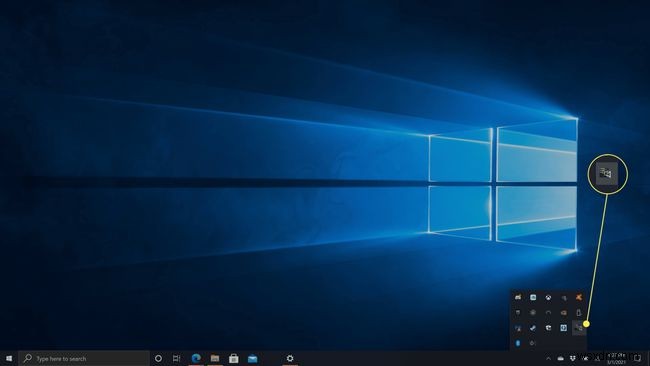The height and width of the screenshot is (366, 650).
Task: Click the Bluetooth icon in overflow tray
Action: [518, 343]
